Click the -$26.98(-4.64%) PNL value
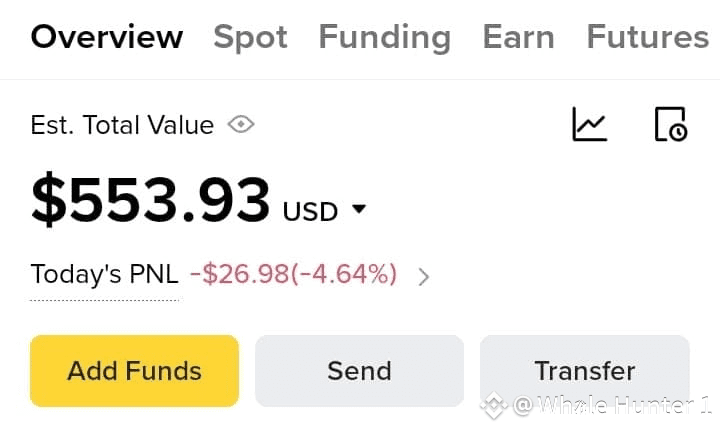720x431 pixels. click(x=293, y=274)
